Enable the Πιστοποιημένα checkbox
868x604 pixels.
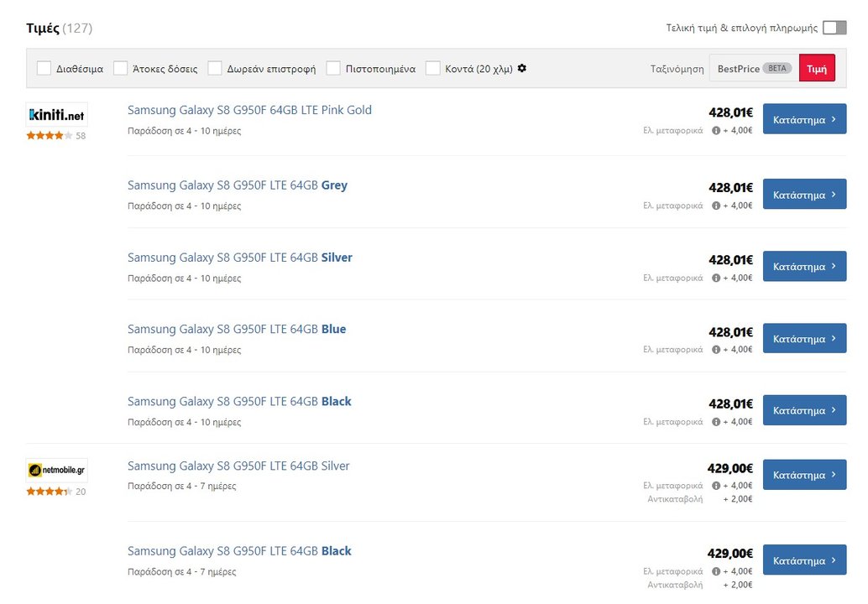(333, 68)
